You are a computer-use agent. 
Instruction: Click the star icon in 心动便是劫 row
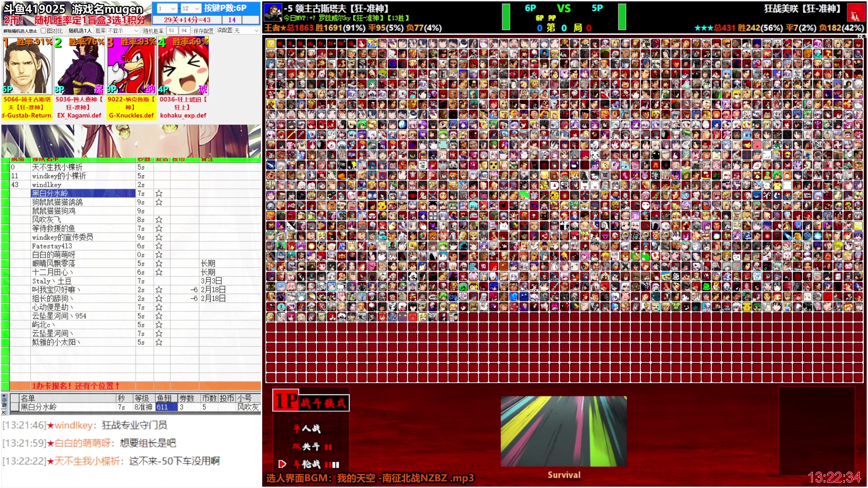159,307
